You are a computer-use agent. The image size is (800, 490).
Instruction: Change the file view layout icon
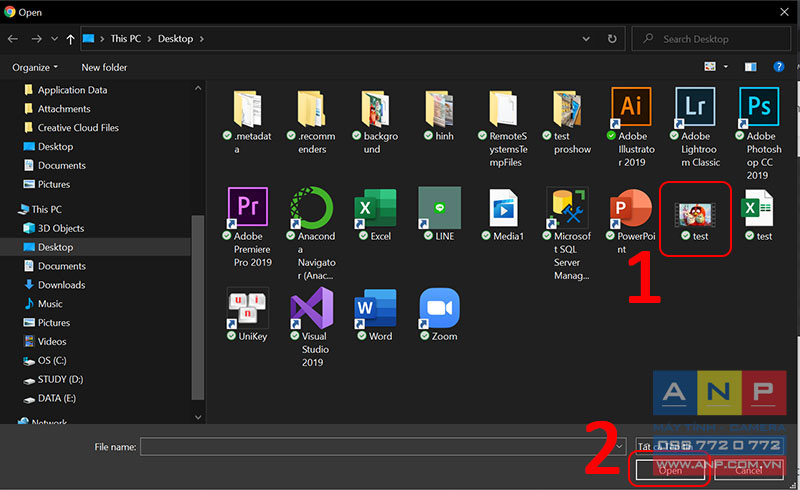pyautogui.click(x=710, y=67)
